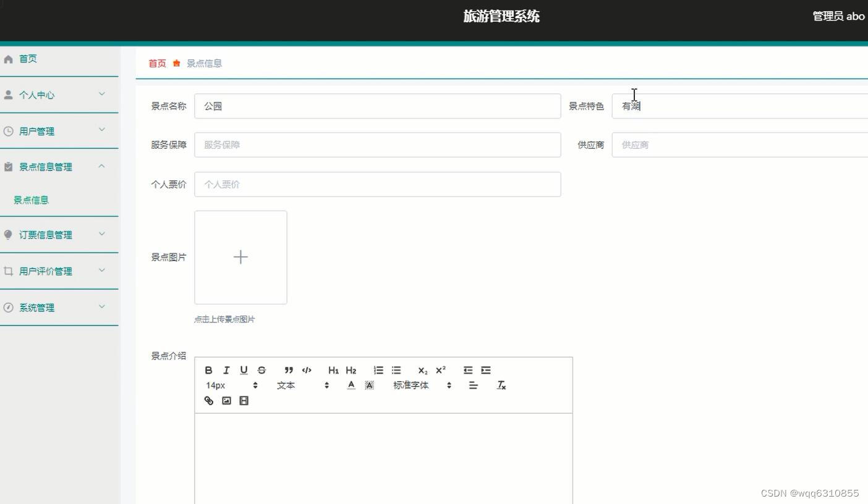
Task: Toggle strikethrough formatting in editor
Action: point(262,370)
